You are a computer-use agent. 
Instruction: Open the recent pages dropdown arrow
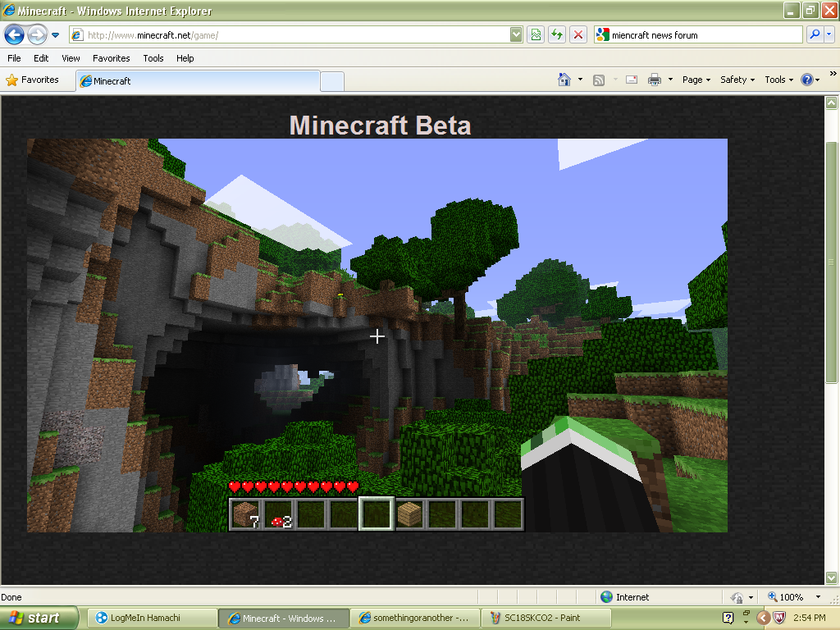point(55,35)
